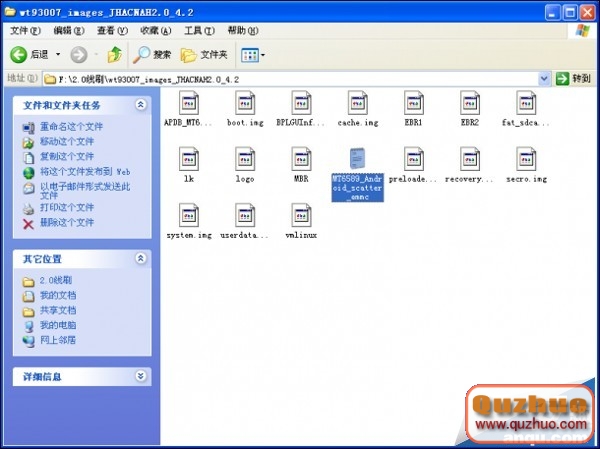The width and height of the screenshot is (600, 449).
Task: Open the Favorites (收藏) menu
Action: tap(155, 31)
